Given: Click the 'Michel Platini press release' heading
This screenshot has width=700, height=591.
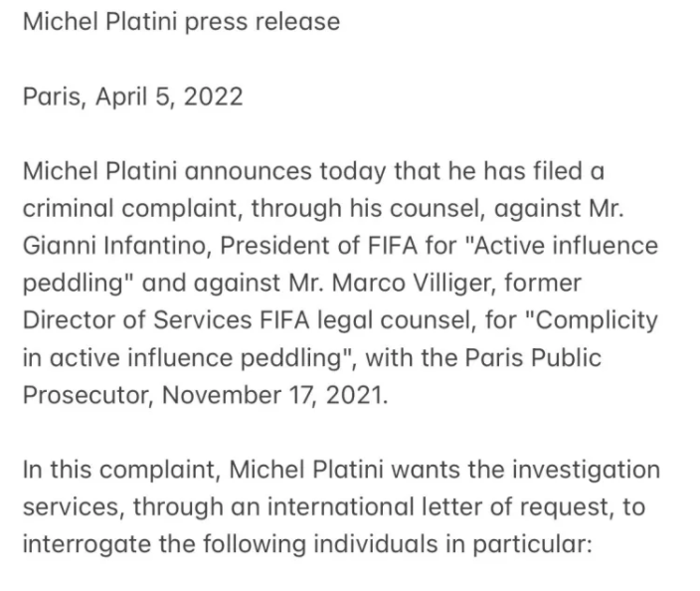Looking at the screenshot, I should pyautogui.click(x=181, y=22).
